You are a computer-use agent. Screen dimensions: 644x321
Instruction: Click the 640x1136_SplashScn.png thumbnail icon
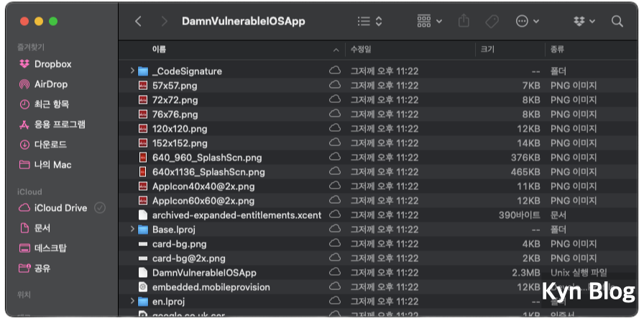click(x=142, y=171)
